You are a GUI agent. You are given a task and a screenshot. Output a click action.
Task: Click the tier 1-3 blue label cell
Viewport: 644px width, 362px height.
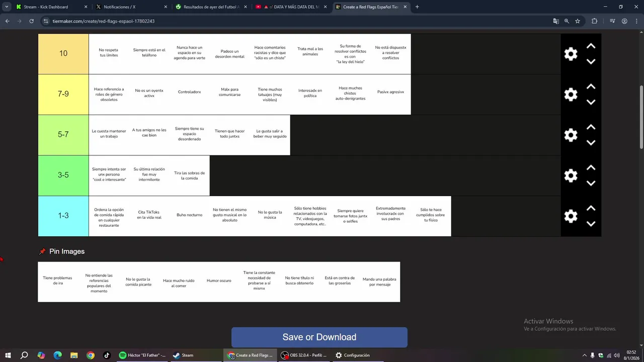pos(63,216)
